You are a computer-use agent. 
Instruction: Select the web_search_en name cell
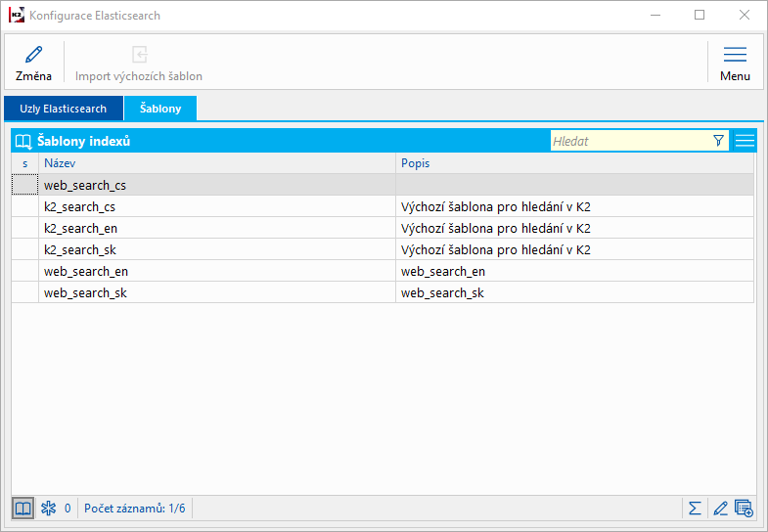217,271
